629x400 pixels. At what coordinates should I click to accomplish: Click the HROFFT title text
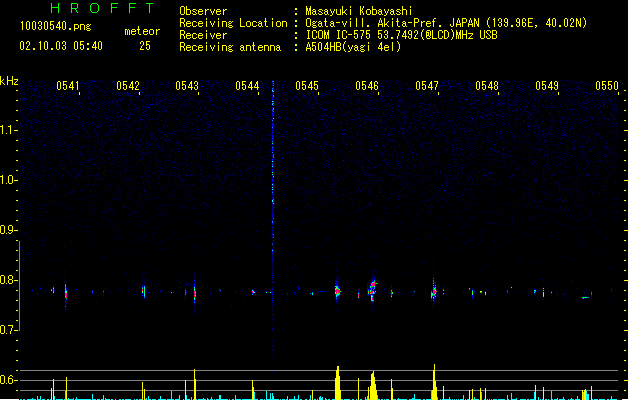click(102, 8)
